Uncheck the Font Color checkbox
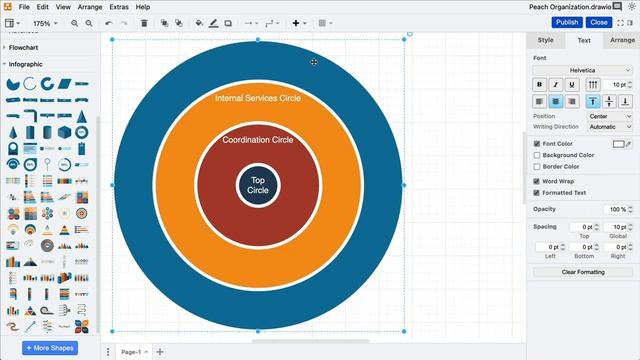640x360 pixels. (537, 144)
